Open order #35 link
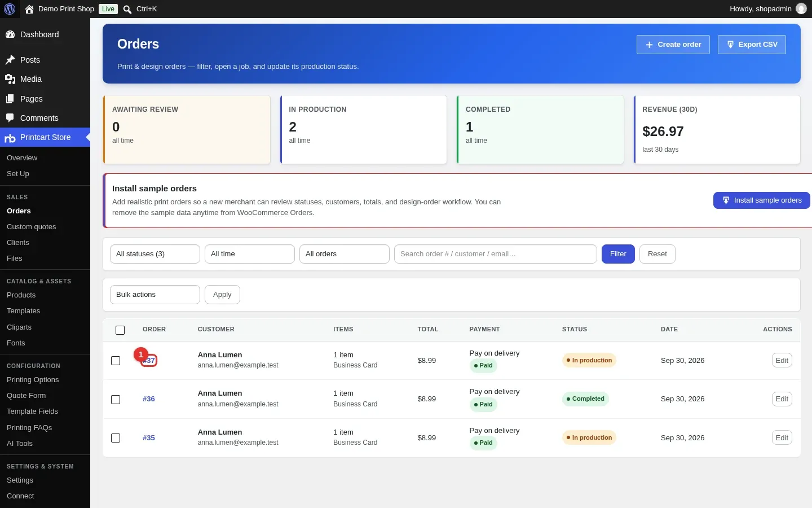The width and height of the screenshot is (812, 508). pyautogui.click(x=149, y=438)
